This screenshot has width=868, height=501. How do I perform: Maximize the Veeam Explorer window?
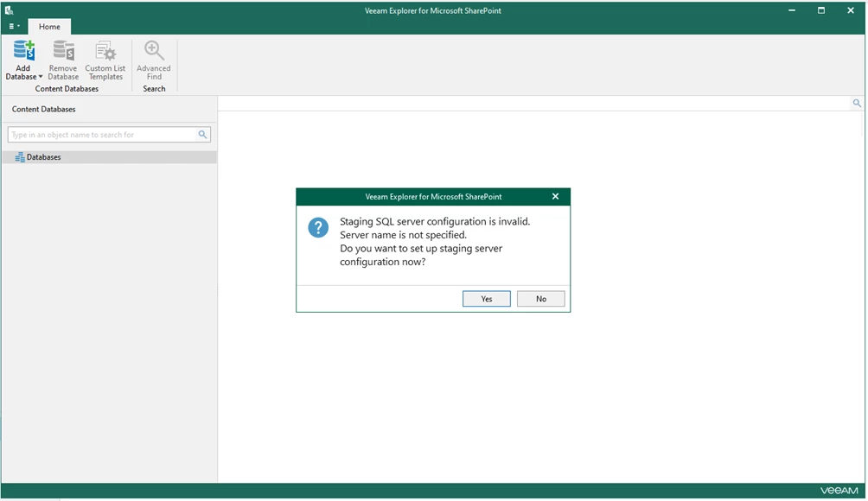[x=821, y=10]
